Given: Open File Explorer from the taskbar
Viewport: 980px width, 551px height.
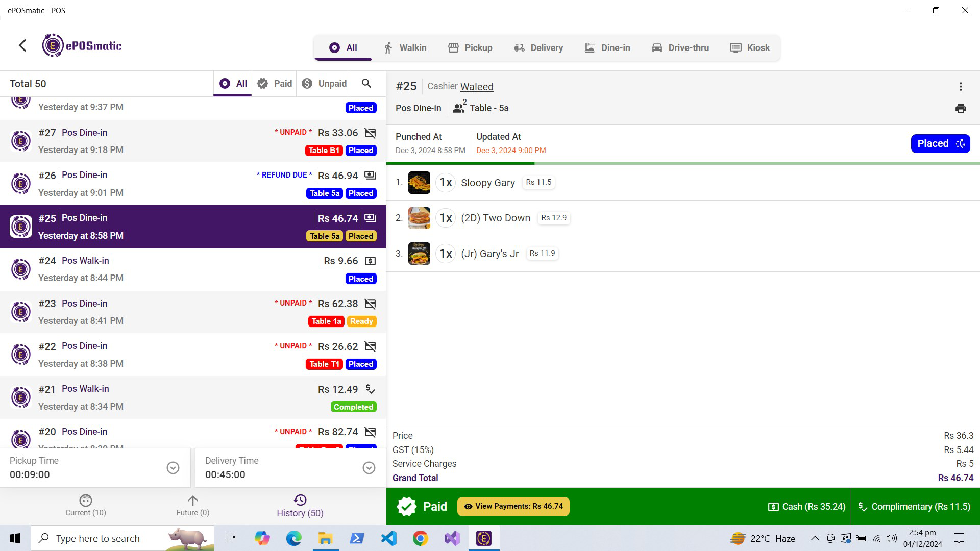Looking at the screenshot, I should click(x=325, y=538).
